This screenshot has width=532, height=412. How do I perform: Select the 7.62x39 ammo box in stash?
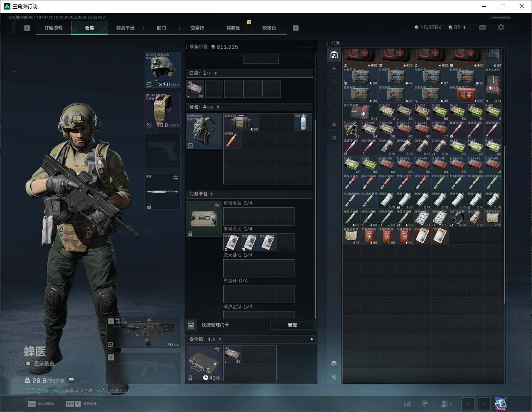(x=387, y=129)
